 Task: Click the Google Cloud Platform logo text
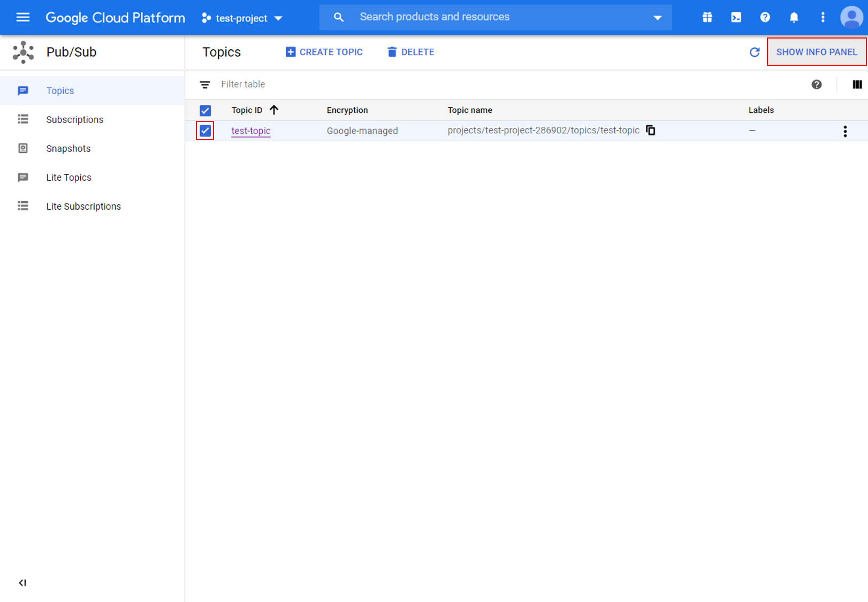116,18
